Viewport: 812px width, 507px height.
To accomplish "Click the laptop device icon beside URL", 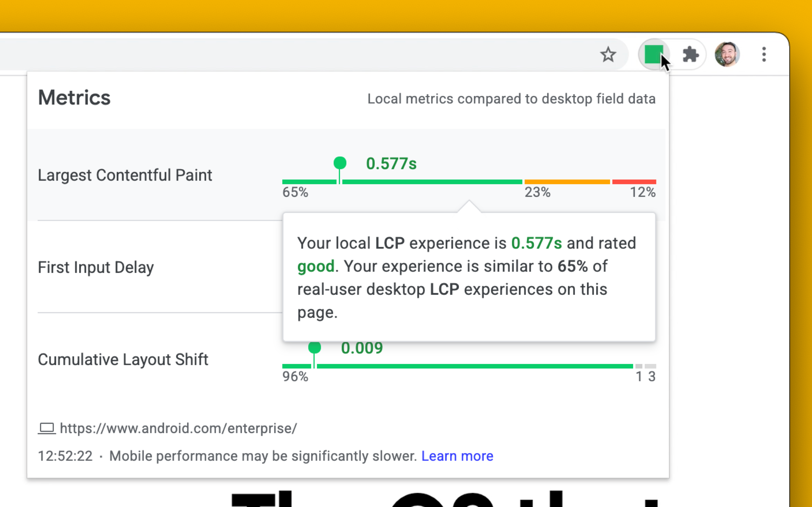I will [47, 428].
